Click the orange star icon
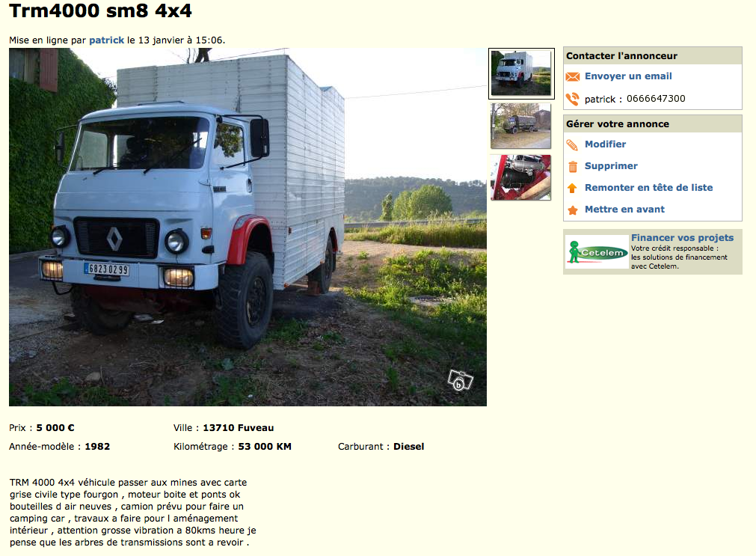The image size is (756, 556). 572,210
